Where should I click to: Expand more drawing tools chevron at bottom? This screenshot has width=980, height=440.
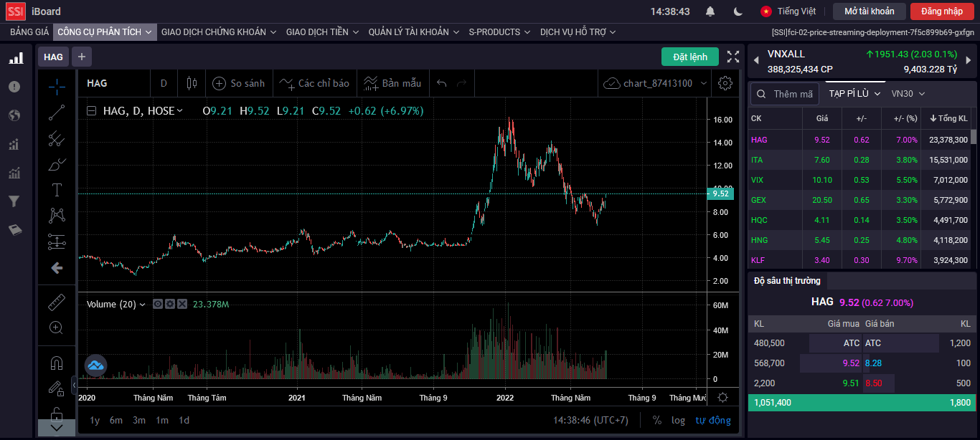coord(57,428)
